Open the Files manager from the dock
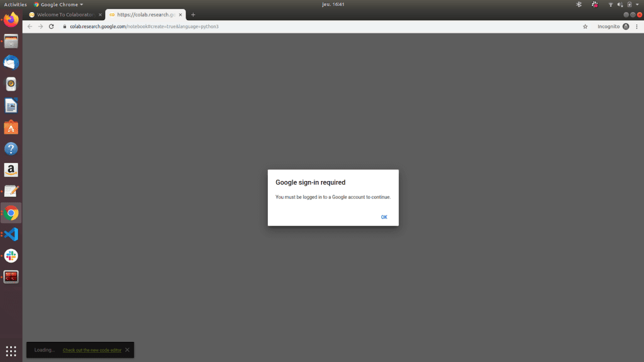The height and width of the screenshot is (362, 644). 11,41
